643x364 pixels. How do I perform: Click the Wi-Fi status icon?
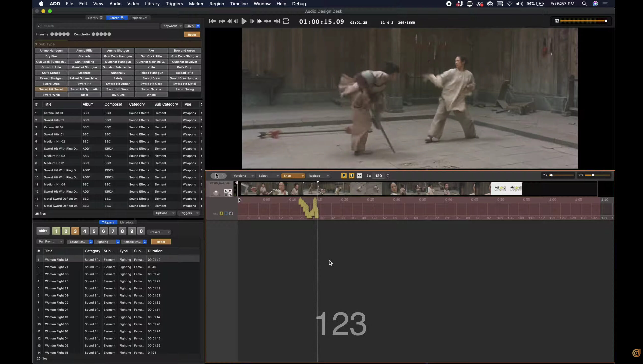pyautogui.click(x=510, y=4)
